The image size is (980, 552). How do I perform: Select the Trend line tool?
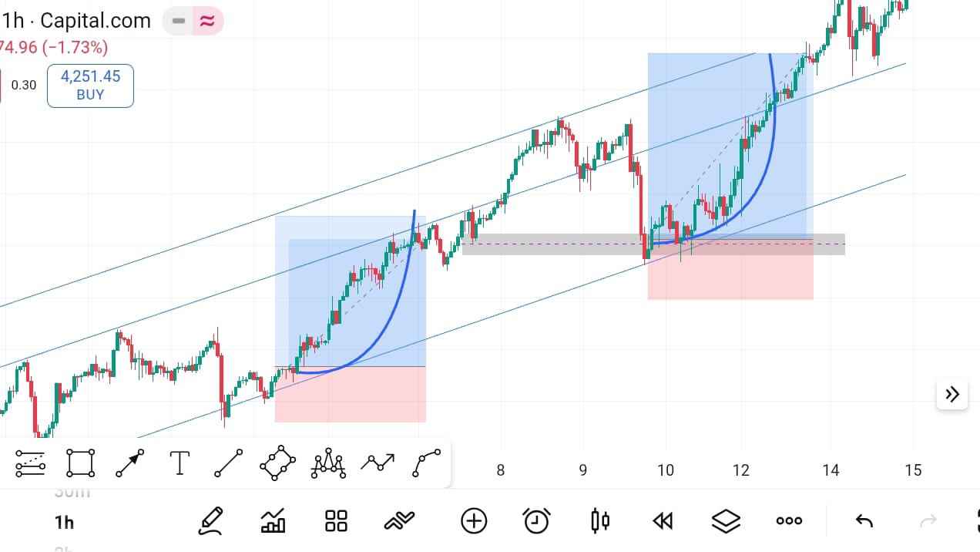click(228, 463)
